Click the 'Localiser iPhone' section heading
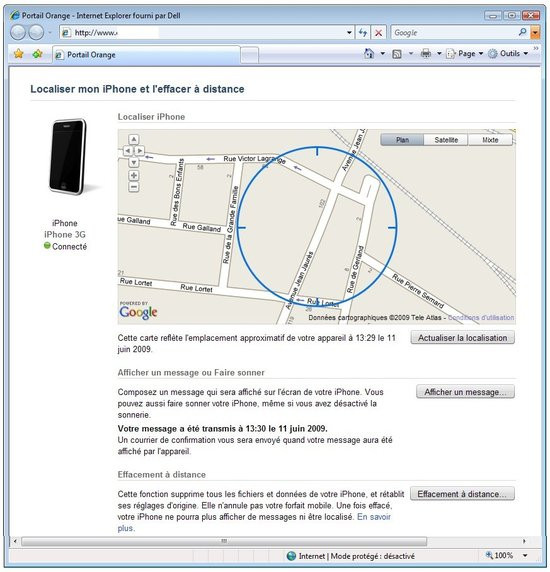 151,117
